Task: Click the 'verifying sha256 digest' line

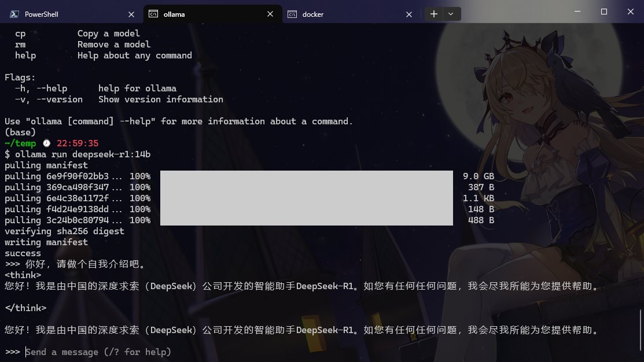Action: click(x=64, y=231)
